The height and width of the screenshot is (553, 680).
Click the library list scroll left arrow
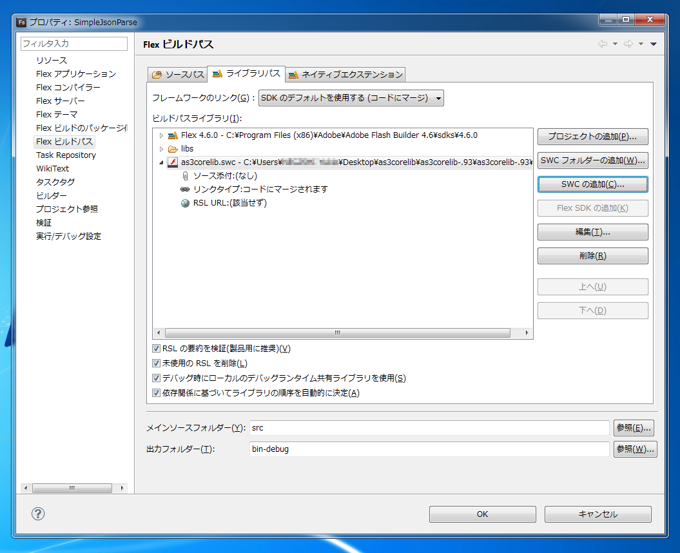(159, 333)
